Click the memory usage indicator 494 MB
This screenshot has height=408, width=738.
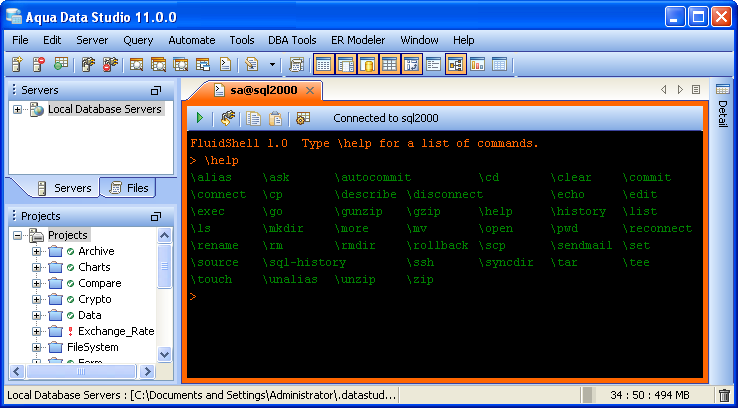[650, 394]
